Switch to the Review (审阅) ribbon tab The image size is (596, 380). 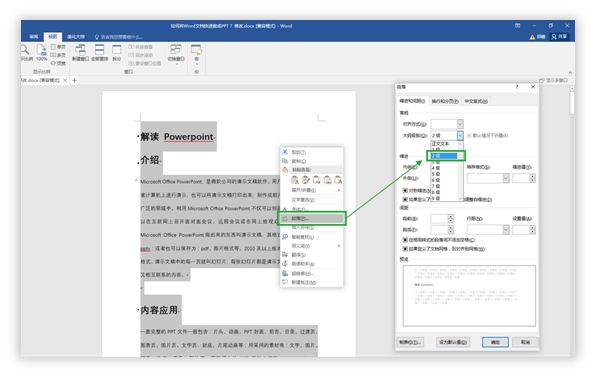click(x=34, y=37)
